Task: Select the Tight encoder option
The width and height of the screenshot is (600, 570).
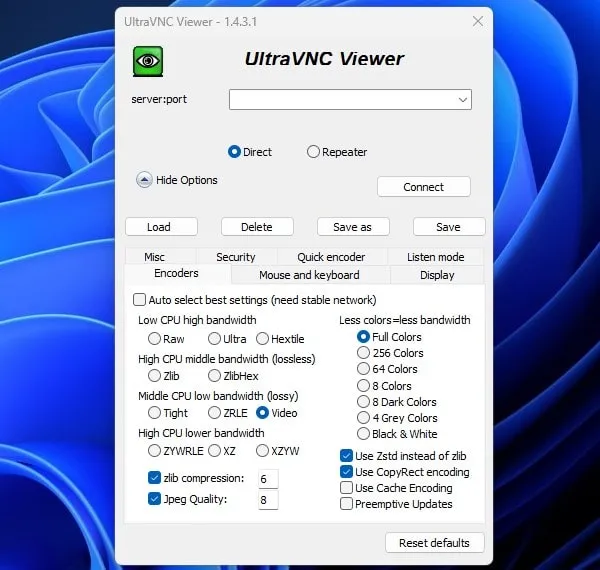Action: click(154, 413)
